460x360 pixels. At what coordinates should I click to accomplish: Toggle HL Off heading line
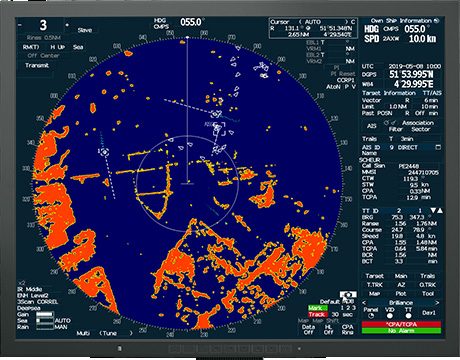[328, 329]
